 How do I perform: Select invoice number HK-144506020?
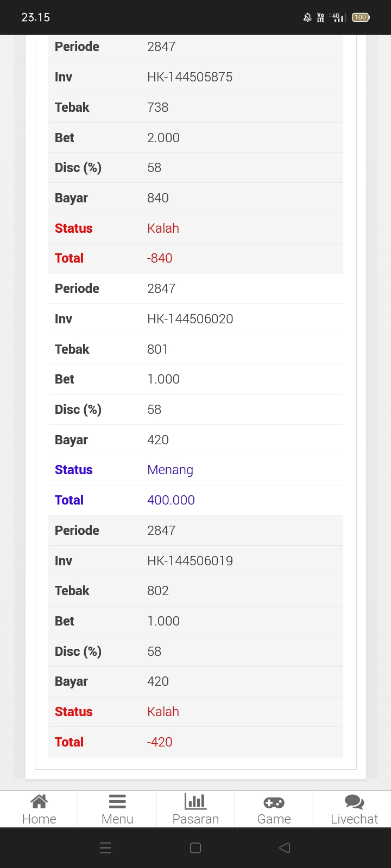[190, 319]
